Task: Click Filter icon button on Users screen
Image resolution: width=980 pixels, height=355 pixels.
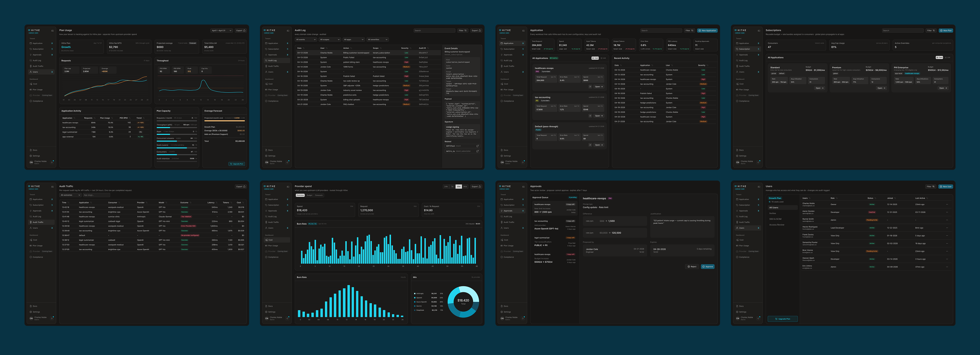Action: point(931,187)
